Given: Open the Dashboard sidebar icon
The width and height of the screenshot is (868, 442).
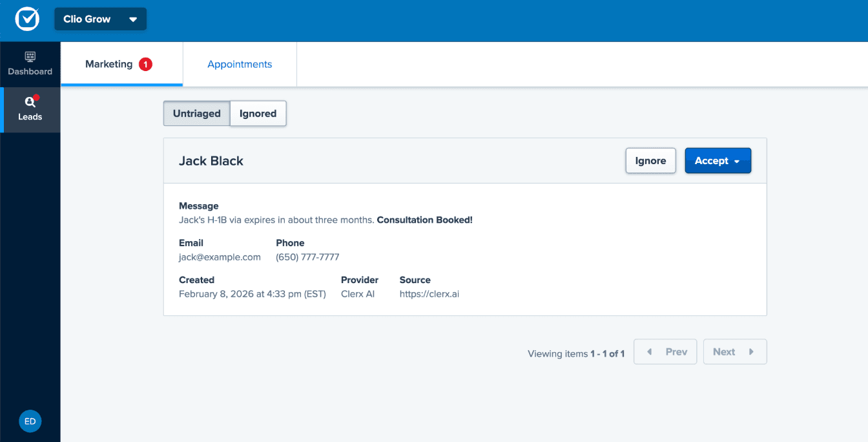Looking at the screenshot, I should tap(30, 57).
